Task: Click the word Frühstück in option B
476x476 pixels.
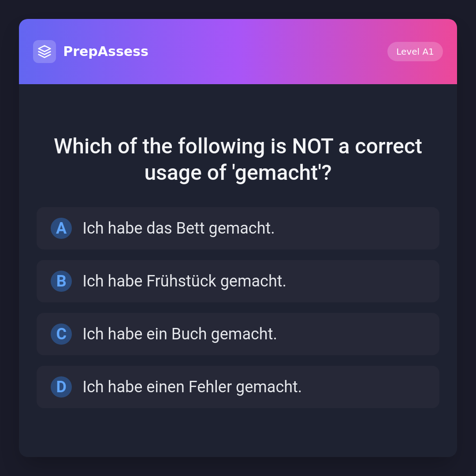Action: (x=181, y=281)
